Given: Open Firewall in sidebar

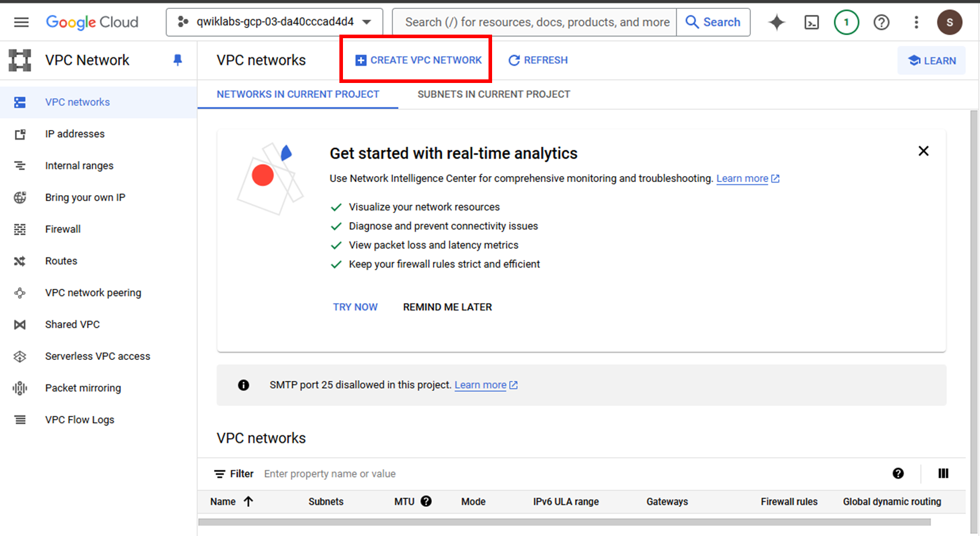Looking at the screenshot, I should [x=98, y=229].
